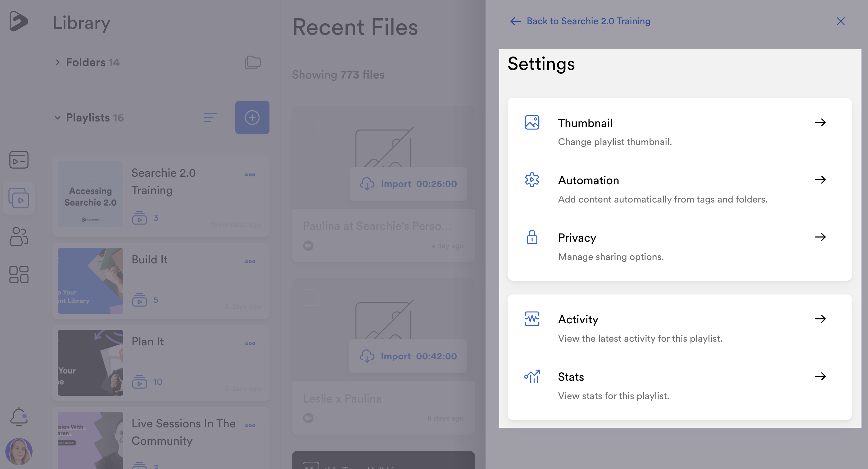
Task: Click the Thumbnail image icon
Action: (x=532, y=122)
